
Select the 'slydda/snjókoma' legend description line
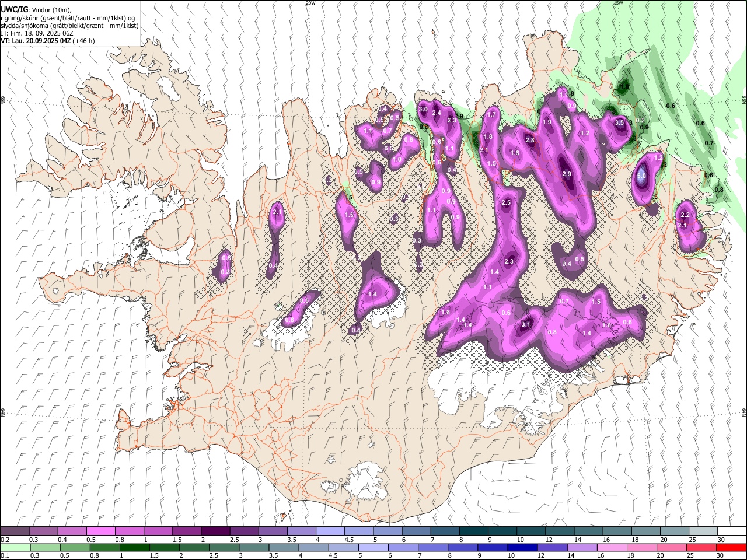pos(69,26)
